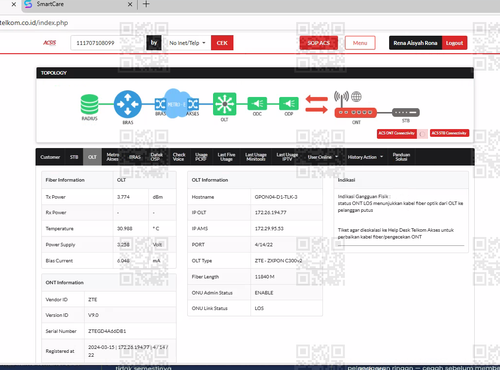Click the ODP icon in topology

(x=289, y=104)
